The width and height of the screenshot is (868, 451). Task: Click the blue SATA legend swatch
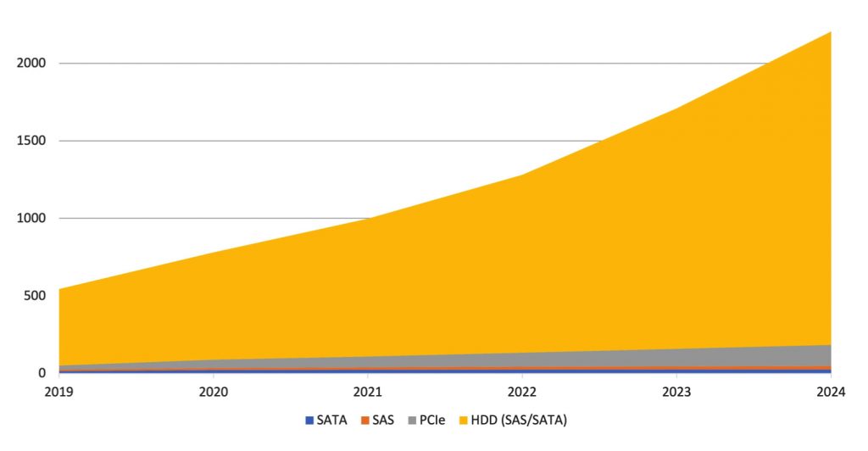point(309,420)
